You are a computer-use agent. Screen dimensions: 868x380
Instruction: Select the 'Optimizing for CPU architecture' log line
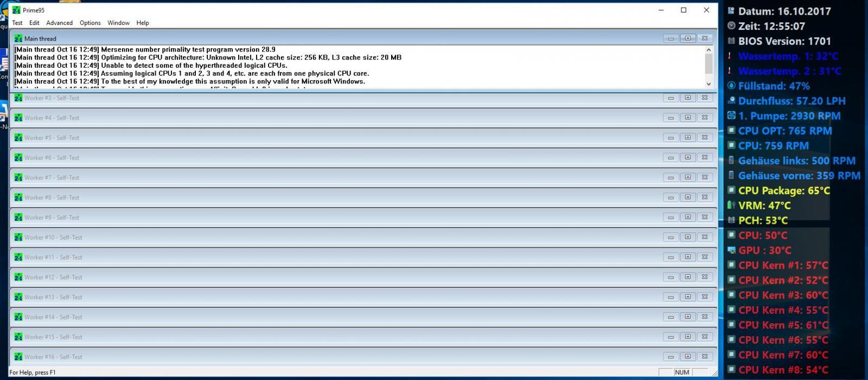click(208, 57)
